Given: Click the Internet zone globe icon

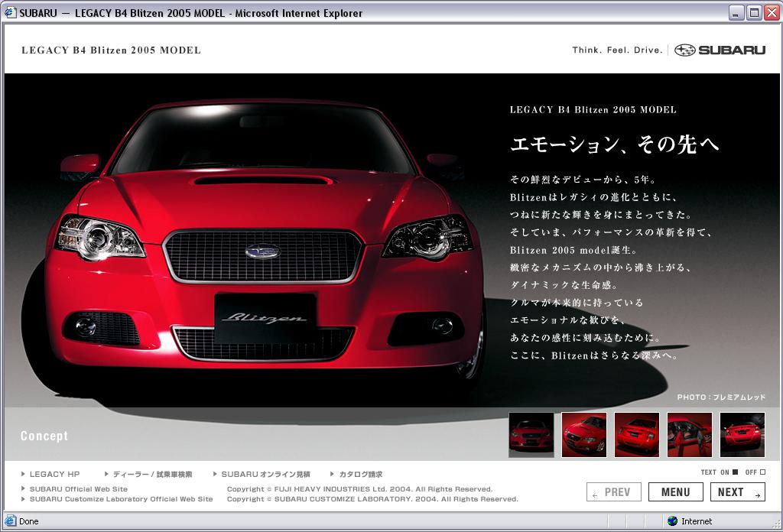Looking at the screenshot, I should click(672, 521).
